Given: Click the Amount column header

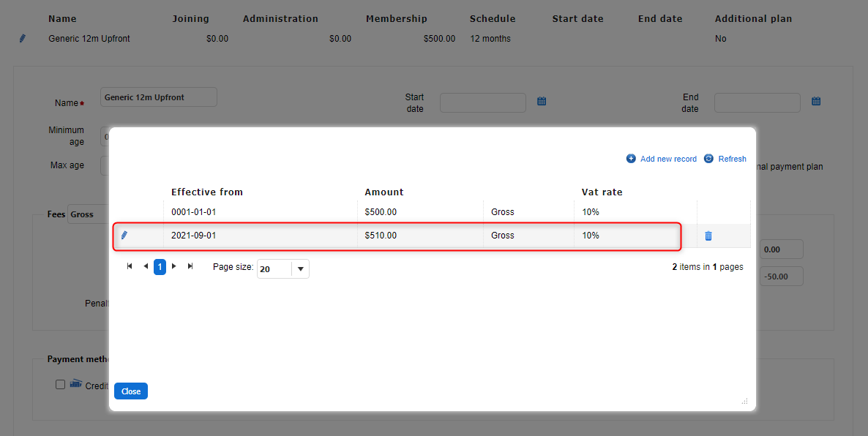Looking at the screenshot, I should point(384,192).
